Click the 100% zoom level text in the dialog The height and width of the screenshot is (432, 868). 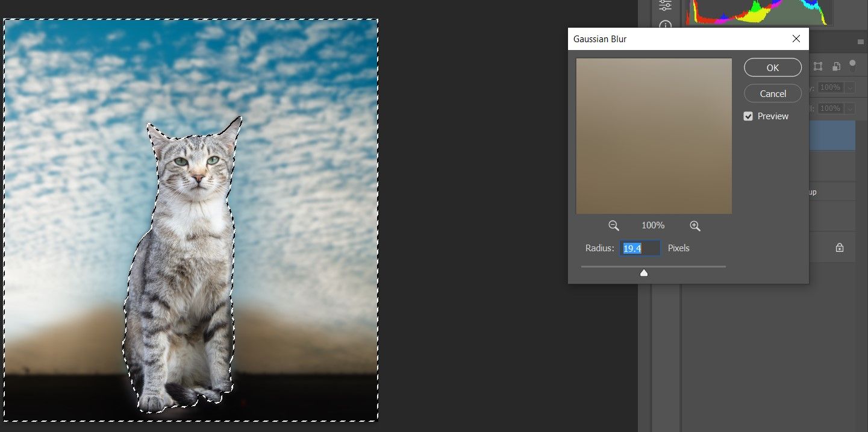(653, 225)
